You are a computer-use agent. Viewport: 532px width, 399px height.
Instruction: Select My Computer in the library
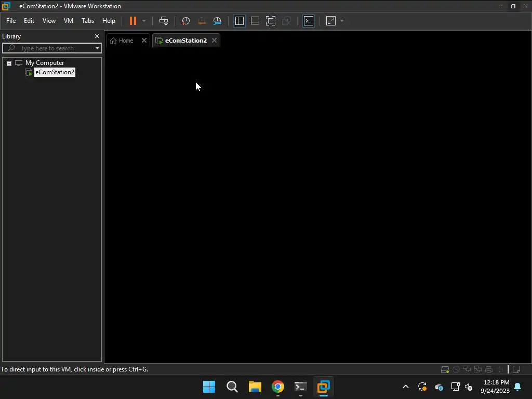[45, 63]
